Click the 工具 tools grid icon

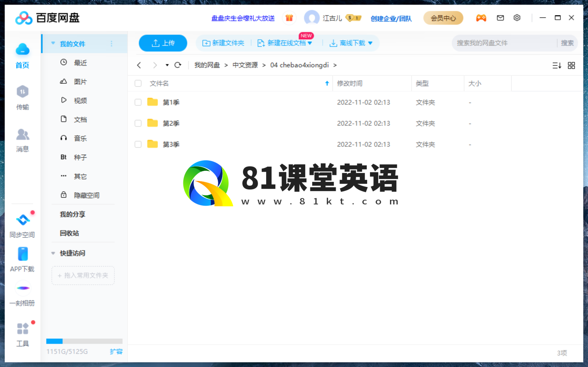tap(22, 329)
